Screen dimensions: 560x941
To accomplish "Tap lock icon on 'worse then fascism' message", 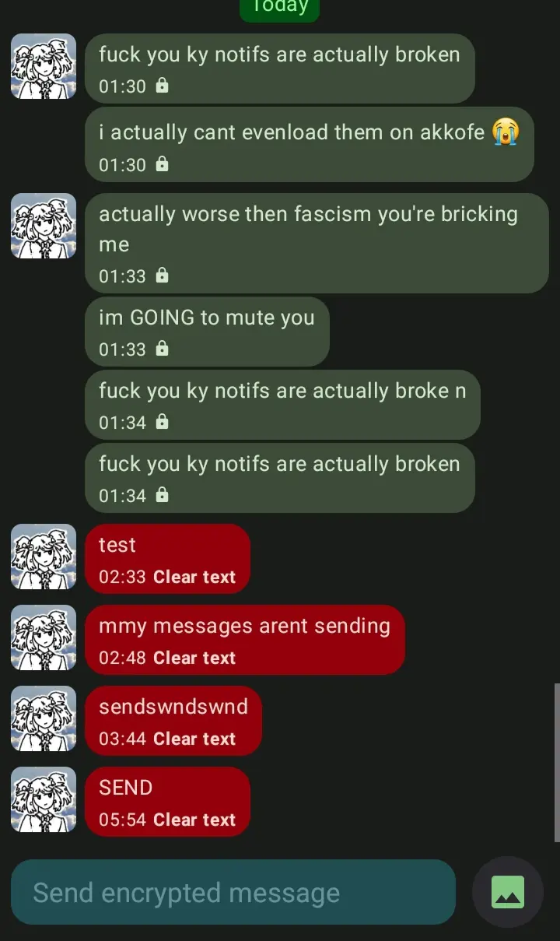I will (x=162, y=276).
